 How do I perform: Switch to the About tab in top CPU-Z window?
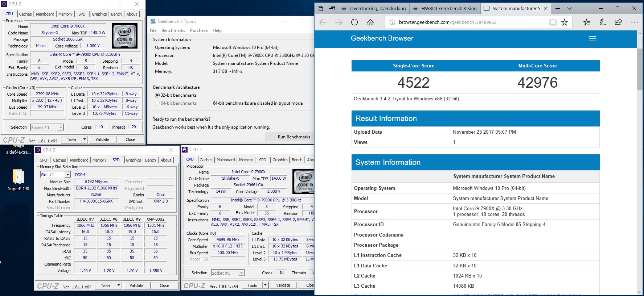(x=132, y=14)
